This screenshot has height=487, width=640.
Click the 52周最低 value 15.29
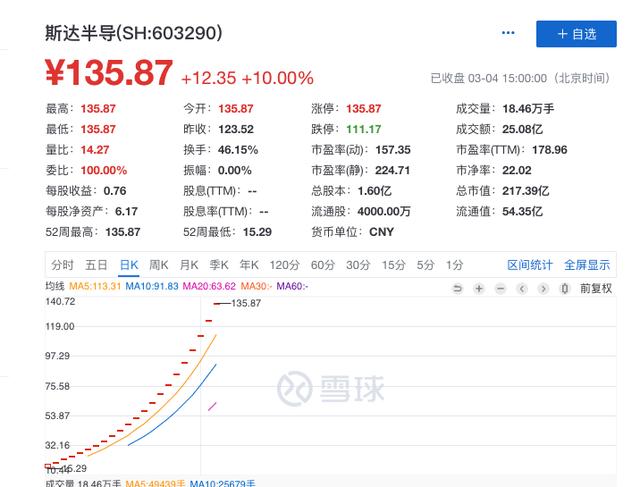(257, 232)
